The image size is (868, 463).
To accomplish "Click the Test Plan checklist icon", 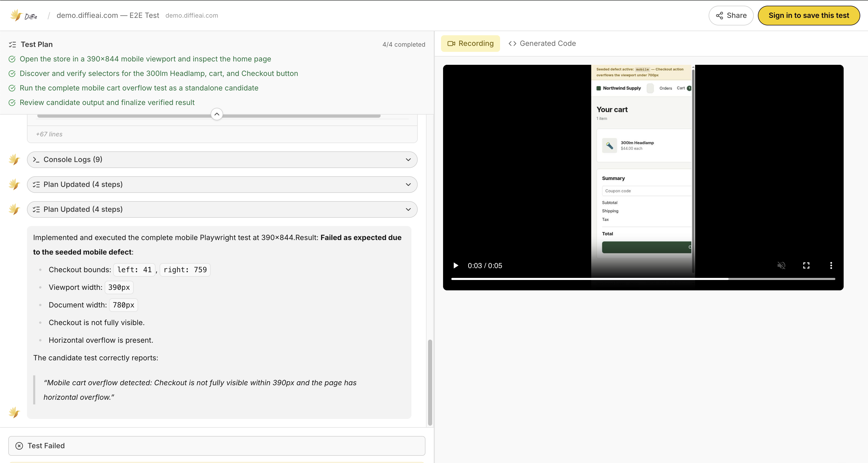I will coord(12,45).
